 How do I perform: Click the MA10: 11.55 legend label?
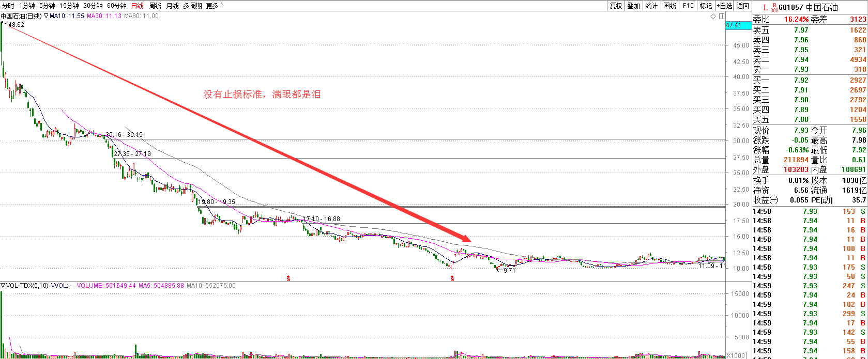(x=67, y=16)
